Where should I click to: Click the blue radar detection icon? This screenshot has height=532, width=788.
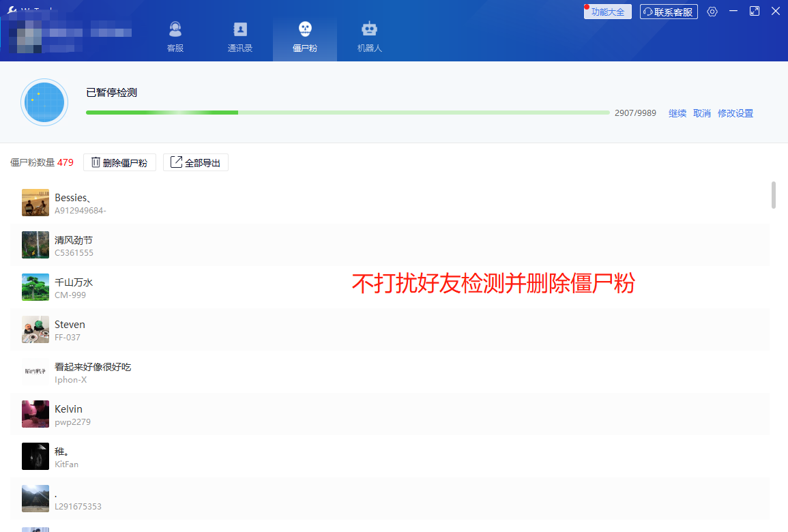(44, 102)
